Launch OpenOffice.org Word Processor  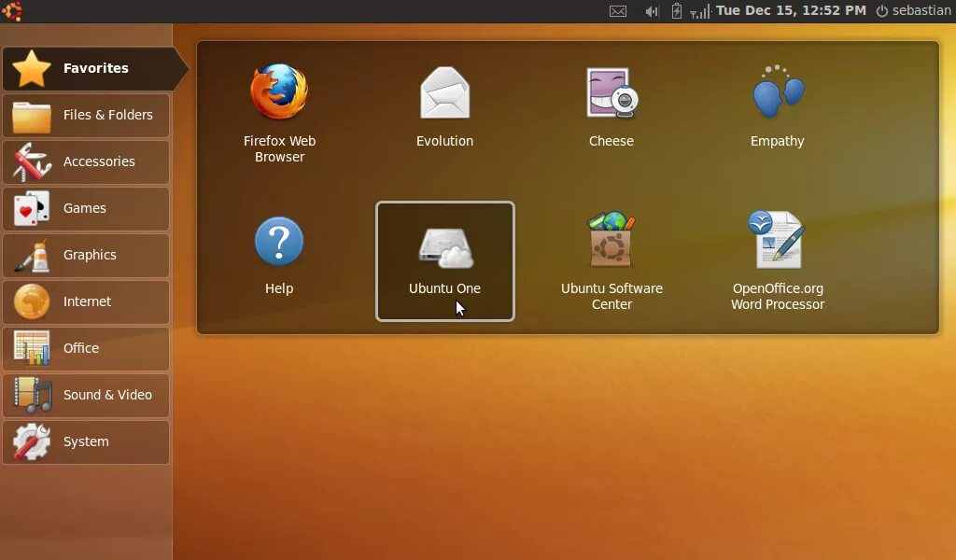[778, 260]
